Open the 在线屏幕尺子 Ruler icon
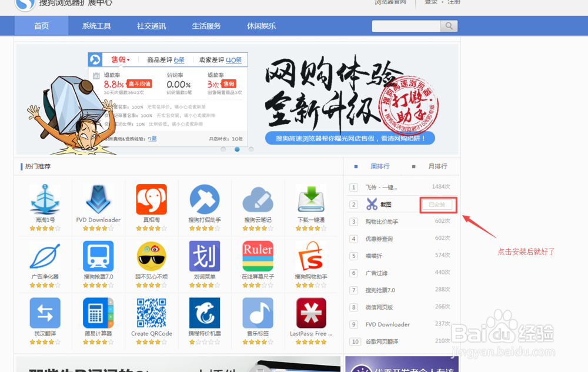 click(x=258, y=256)
